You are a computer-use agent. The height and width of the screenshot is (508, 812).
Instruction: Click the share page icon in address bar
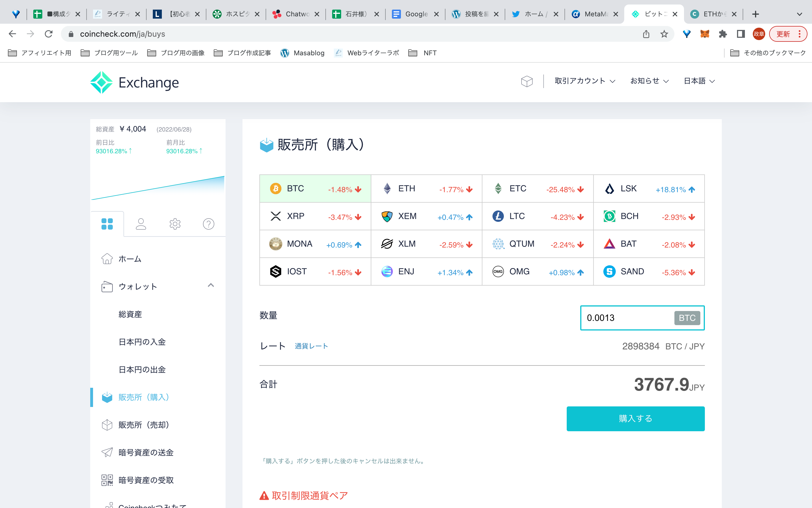[646, 34]
